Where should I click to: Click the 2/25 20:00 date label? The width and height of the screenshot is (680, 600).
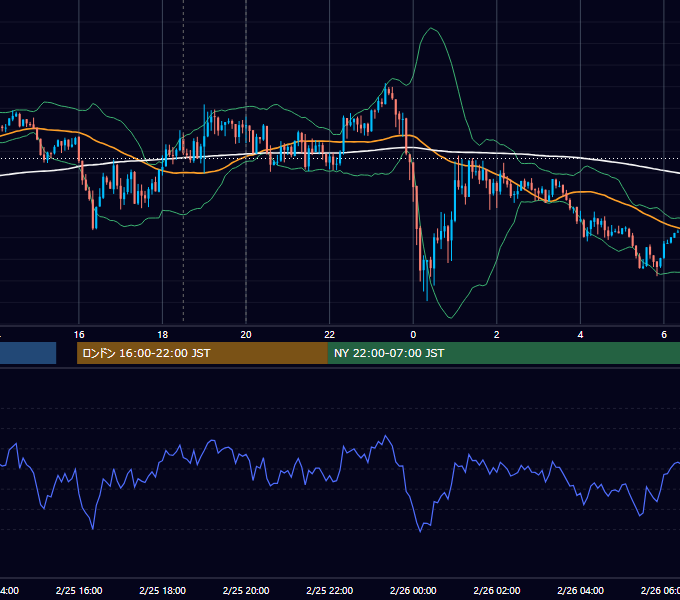coord(246,590)
